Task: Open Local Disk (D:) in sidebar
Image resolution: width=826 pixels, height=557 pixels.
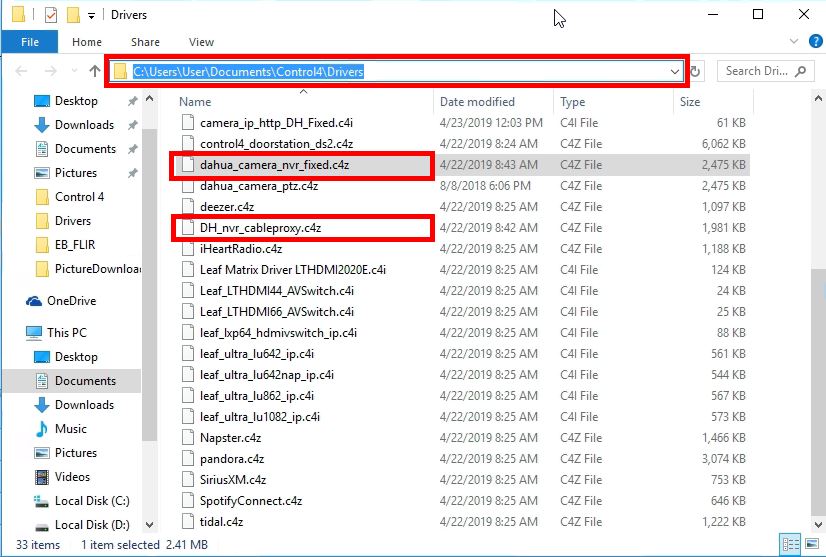Action: point(92,525)
